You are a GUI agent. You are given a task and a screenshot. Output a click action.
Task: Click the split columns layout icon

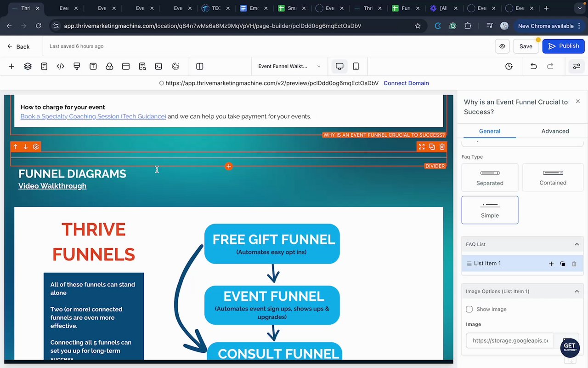pos(200,66)
